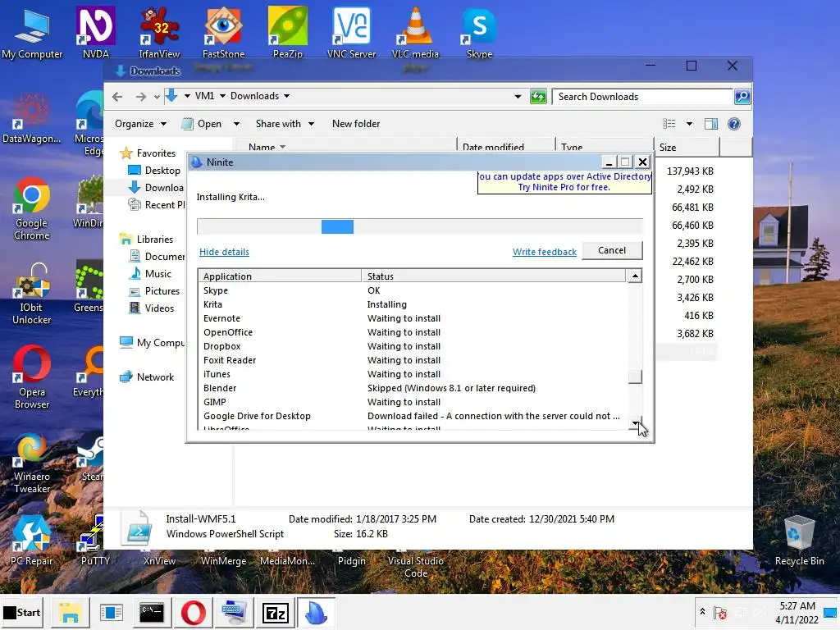Click the Search Downloads input field
840x630 pixels.
[642, 97]
